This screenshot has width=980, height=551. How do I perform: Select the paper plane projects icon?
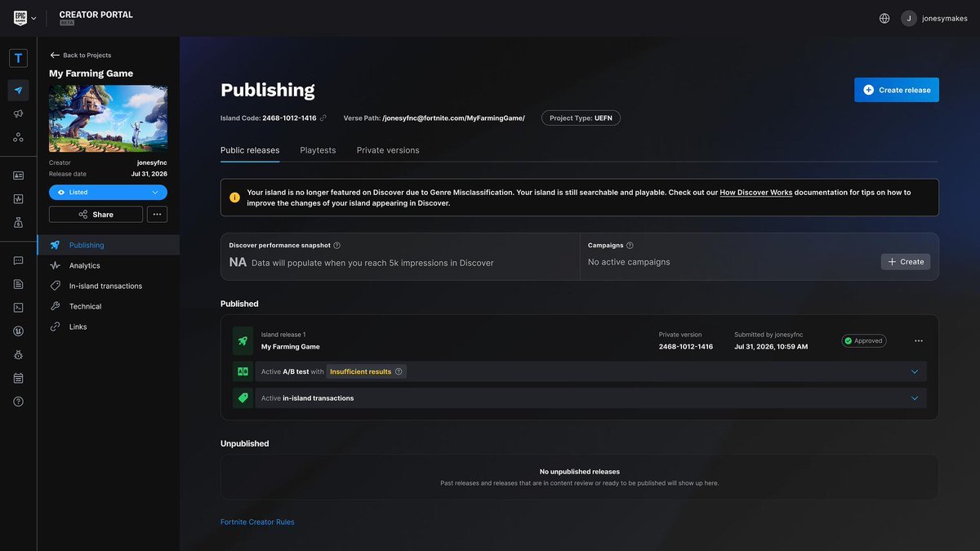(x=18, y=91)
